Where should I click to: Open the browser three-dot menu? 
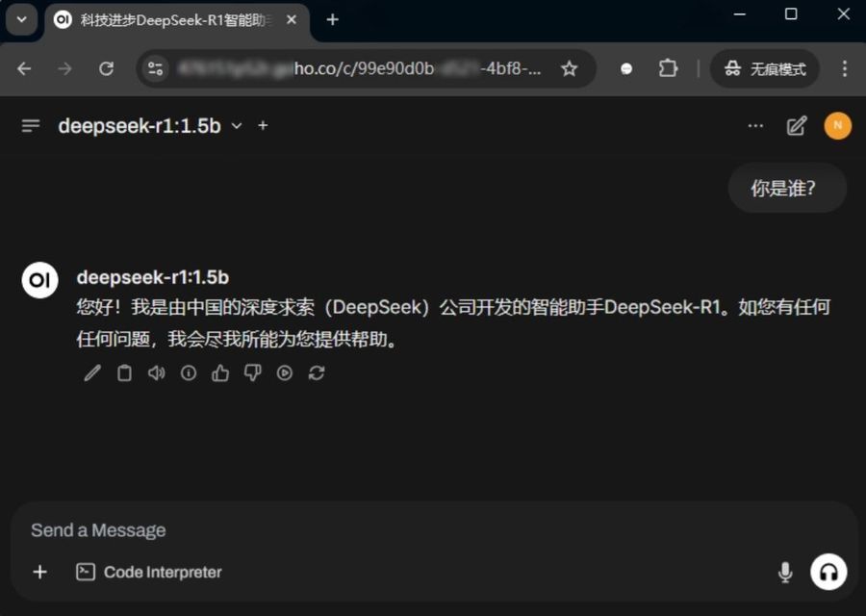pos(845,68)
